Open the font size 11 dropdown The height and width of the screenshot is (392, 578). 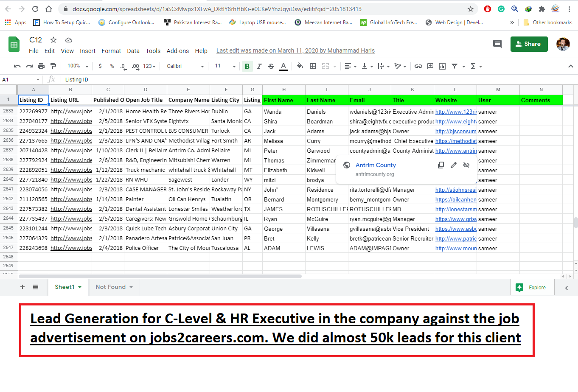click(225, 66)
